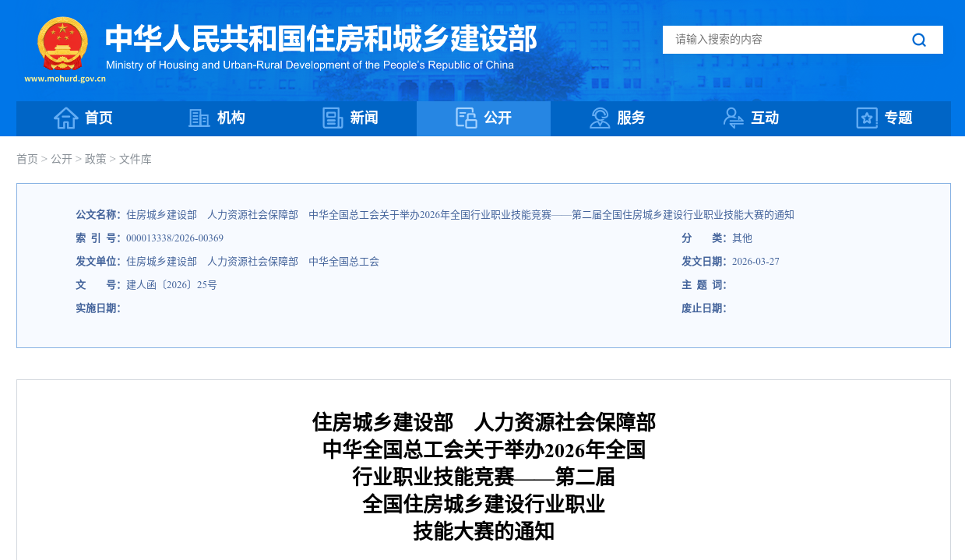Viewport: 965px width, 560px height.
Task: Switch to the 服务 menu item
Action: point(631,118)
